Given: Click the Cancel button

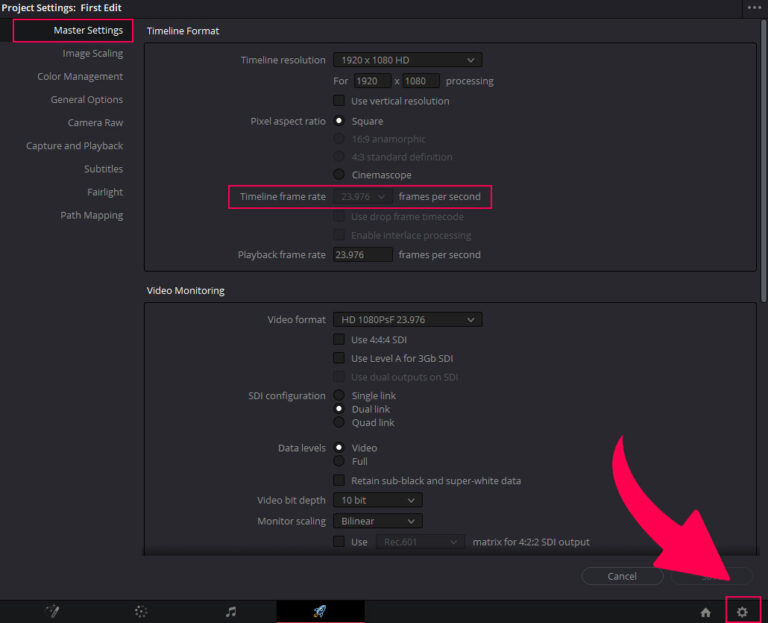Looking at the screenshot, I should pos(622,576).
